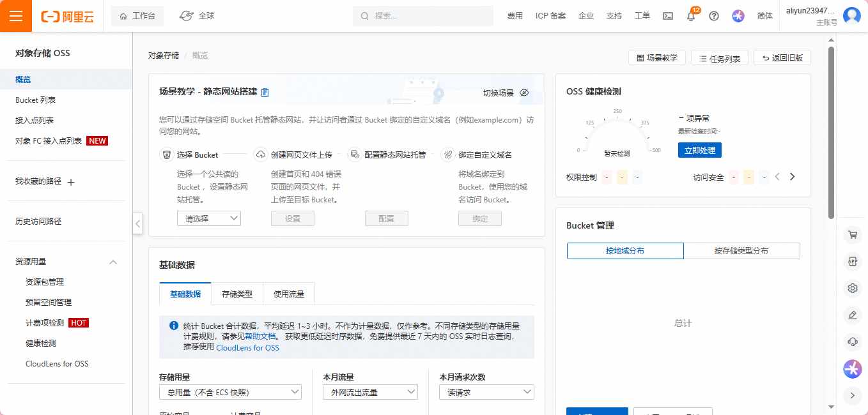Focus the header search box
Image resolution: width=868 pixels, height=415 pixels.
click(x=423, y=16)
